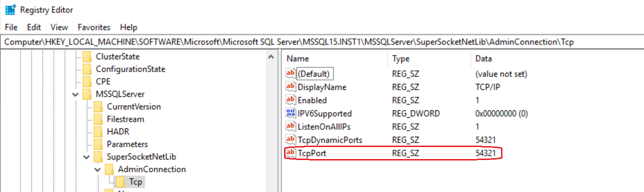Select the CurrentVersion key
This screenshot has width=644, height=192.
[x=134, y=107]
